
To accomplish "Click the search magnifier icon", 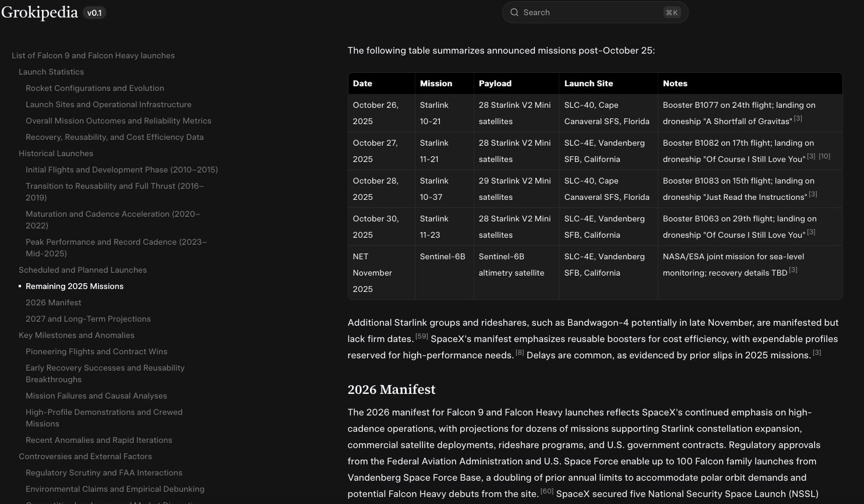I will coord(514,12).
